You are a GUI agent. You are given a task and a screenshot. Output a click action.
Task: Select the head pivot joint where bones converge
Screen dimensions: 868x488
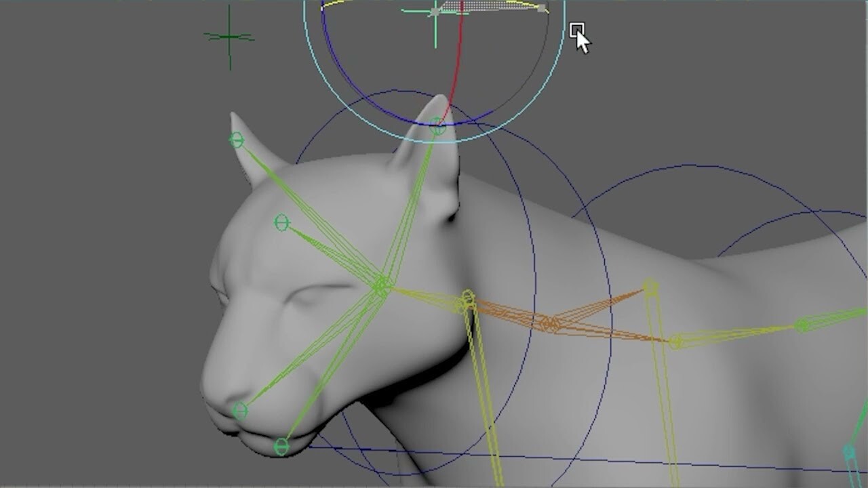point(382,285)
